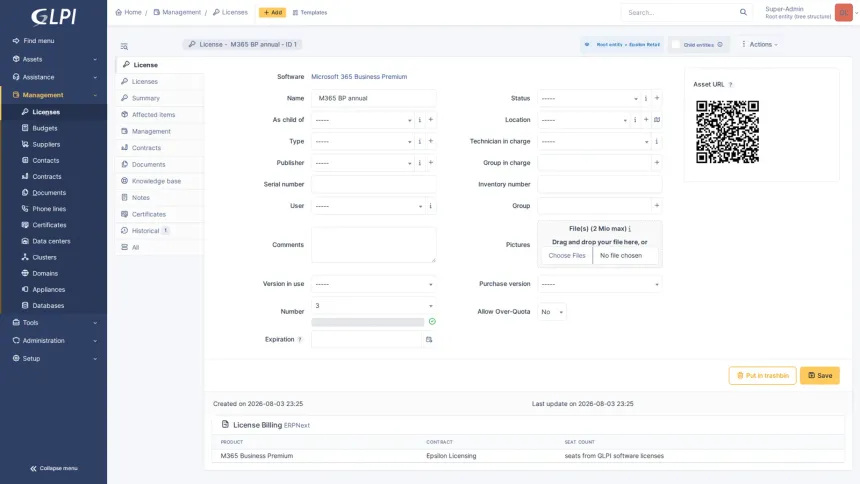Open Microsoft 365 Business Premium software link

click(x=359, y=77)
